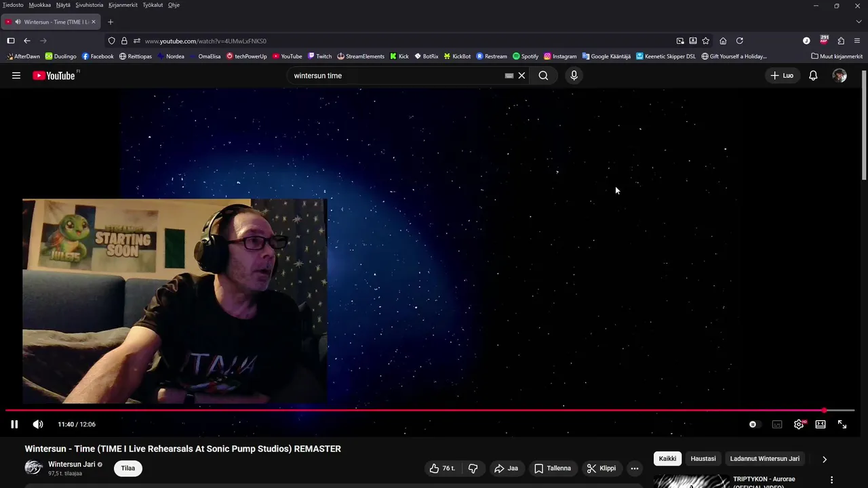Open the Firefox account J icon
The height and width of the screenshot is (488, 868).
[806, 41]
